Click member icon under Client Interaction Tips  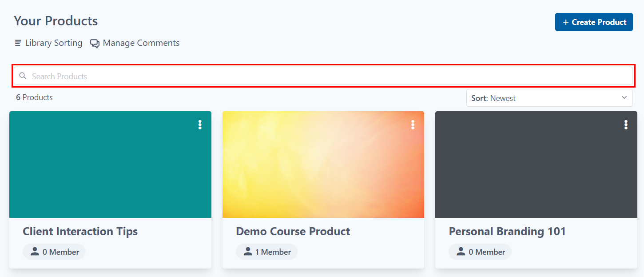(35, 252)
